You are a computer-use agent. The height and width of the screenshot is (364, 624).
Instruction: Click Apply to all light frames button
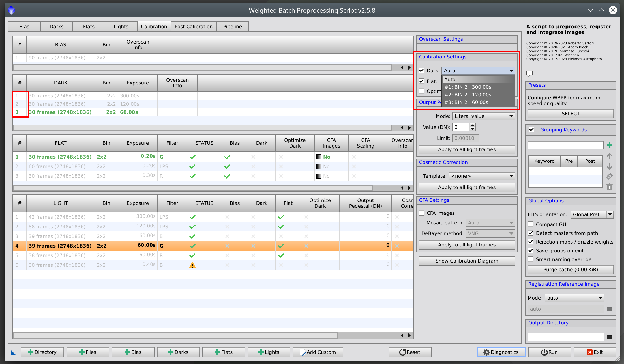click(466, 149)
